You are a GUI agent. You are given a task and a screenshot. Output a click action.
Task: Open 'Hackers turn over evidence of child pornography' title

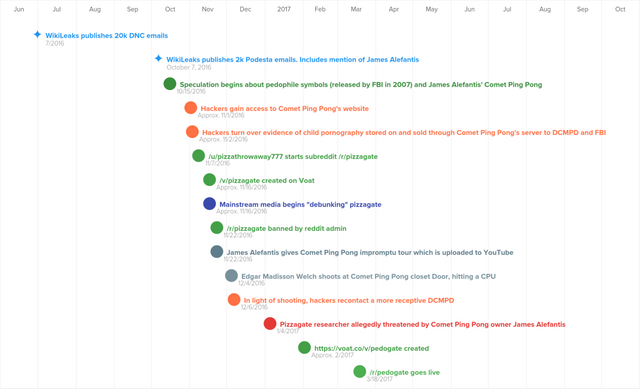404,133
